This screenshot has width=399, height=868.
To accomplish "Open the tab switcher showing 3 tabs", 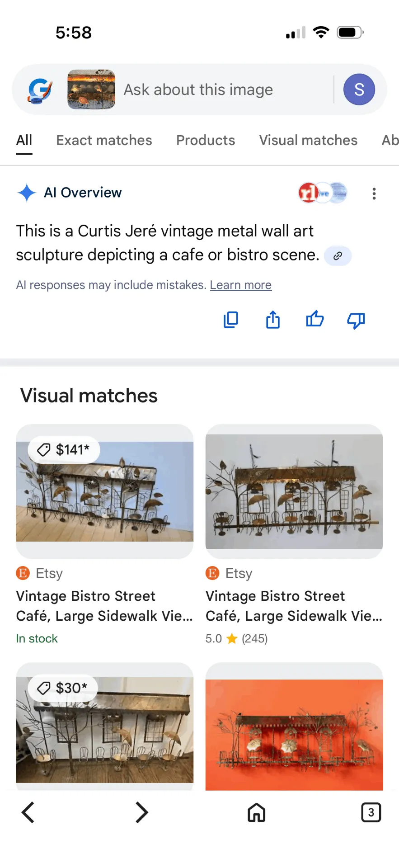I will [371, 812].
